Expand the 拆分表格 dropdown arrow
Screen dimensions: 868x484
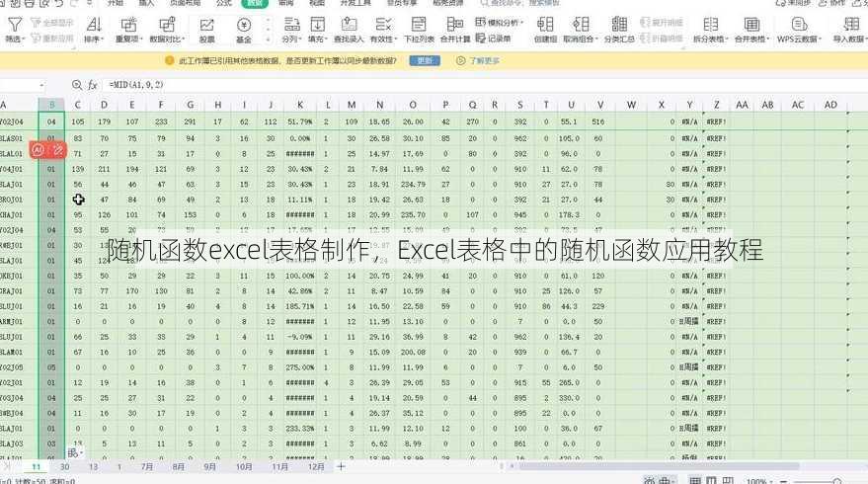pos(727,40)
